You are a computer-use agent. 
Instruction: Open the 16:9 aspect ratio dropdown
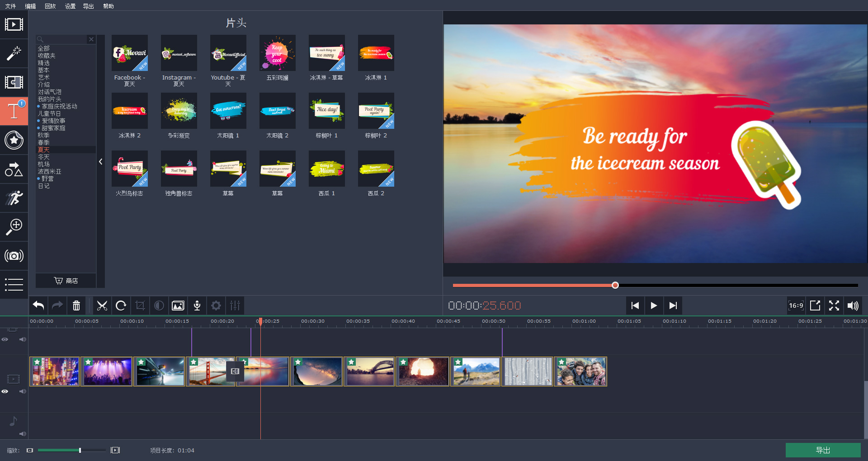tap(796, 306)
